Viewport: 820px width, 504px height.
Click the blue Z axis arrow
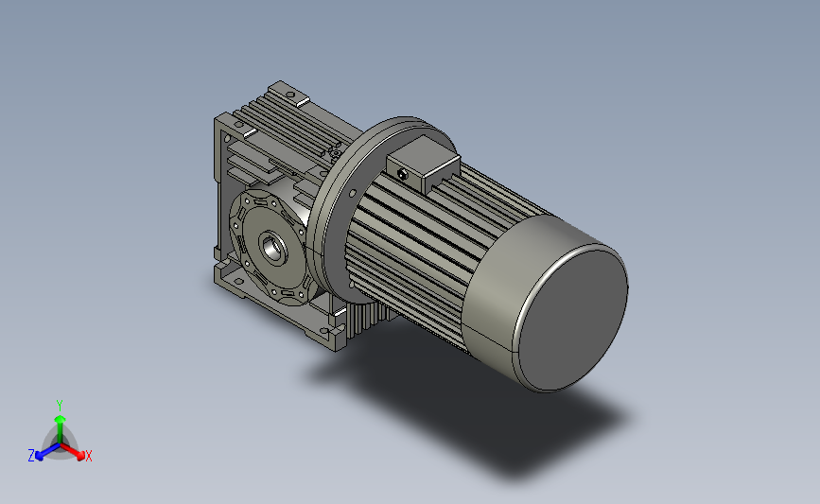[x=47, y=452]
